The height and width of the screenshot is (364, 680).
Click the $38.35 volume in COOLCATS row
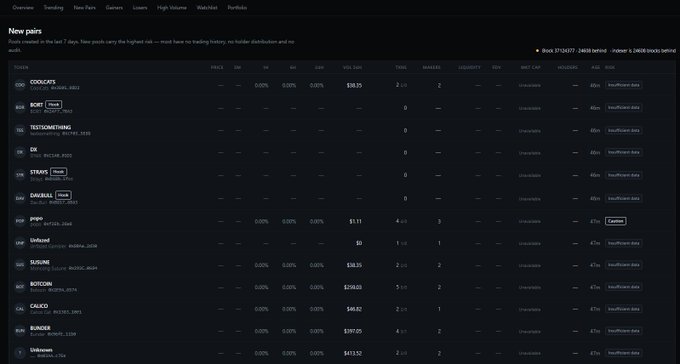pos(354,85)
